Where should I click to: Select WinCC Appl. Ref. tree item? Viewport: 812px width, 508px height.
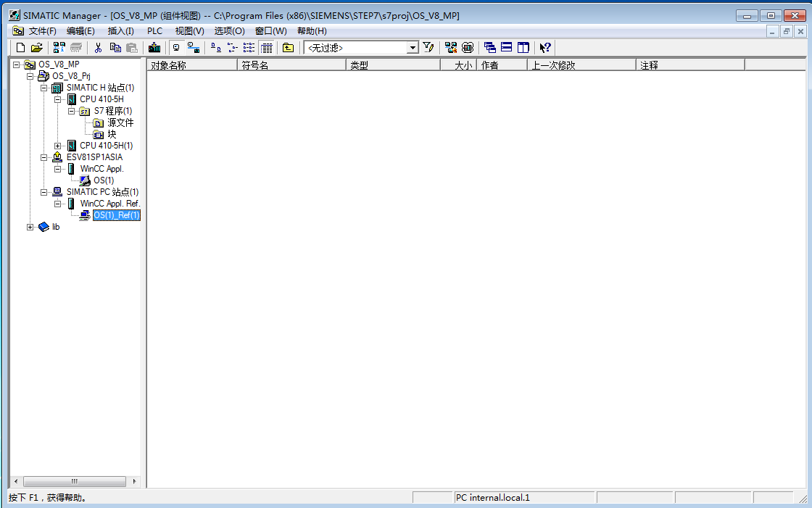click(x=109, y=204)
